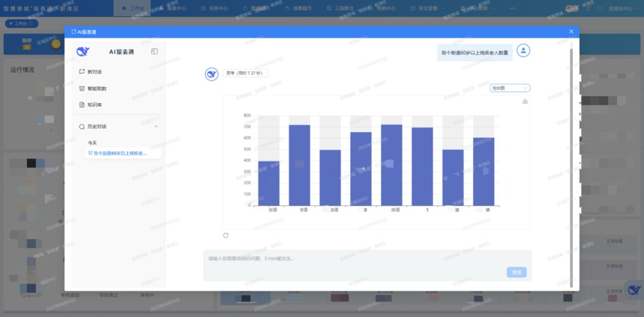Switch to the 工作台 top navigation tab
Image resolution: width=644 pixels, height=317 pixels.
tap(133, 8)
